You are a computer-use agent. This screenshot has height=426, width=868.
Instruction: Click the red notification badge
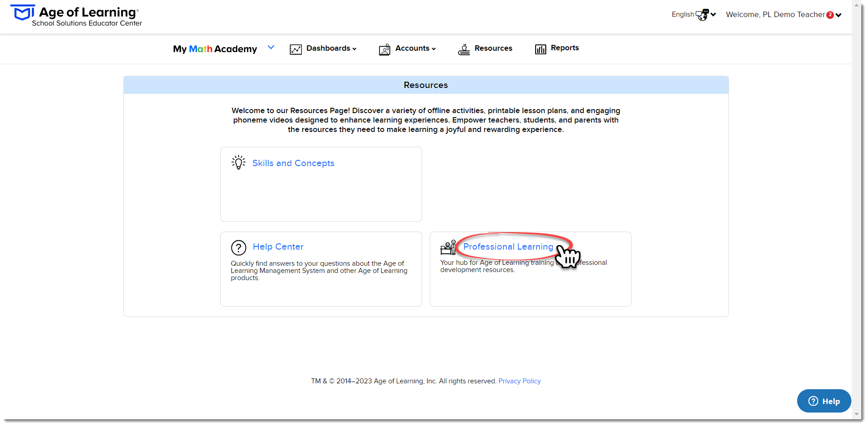click(x=830, y=15)
